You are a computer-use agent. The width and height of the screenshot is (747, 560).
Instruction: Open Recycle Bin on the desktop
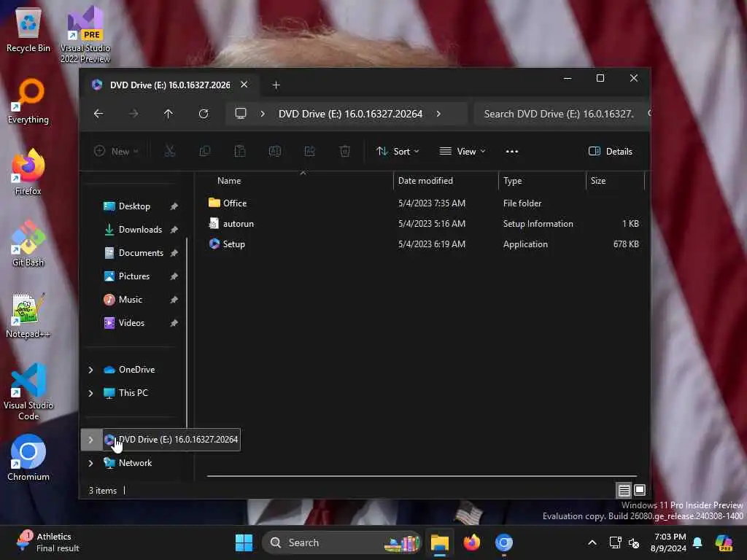coord(28,31)
